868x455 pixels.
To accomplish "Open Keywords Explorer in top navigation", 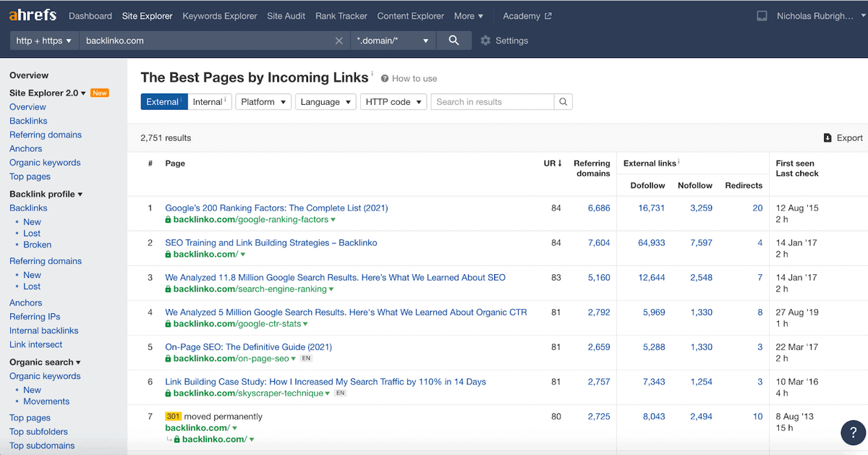I will click(x=220, y=16).
